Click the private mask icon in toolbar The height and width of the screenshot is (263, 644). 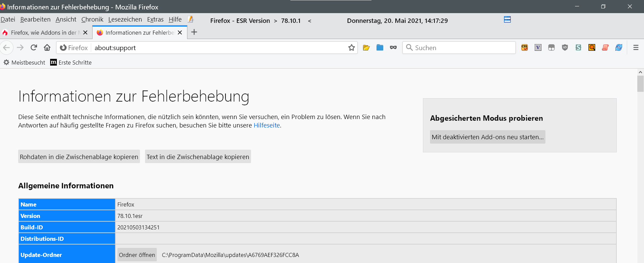tap(393, 48)
